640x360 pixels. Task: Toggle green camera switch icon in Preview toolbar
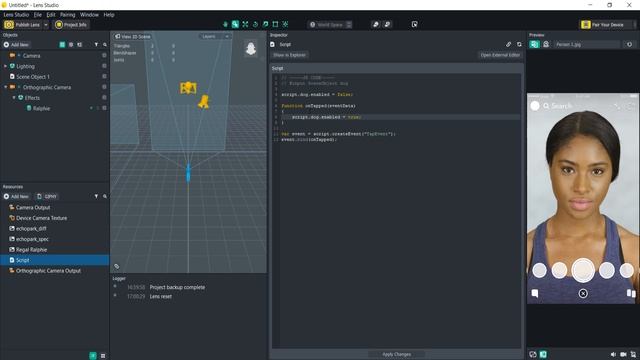tap(534, 44)
